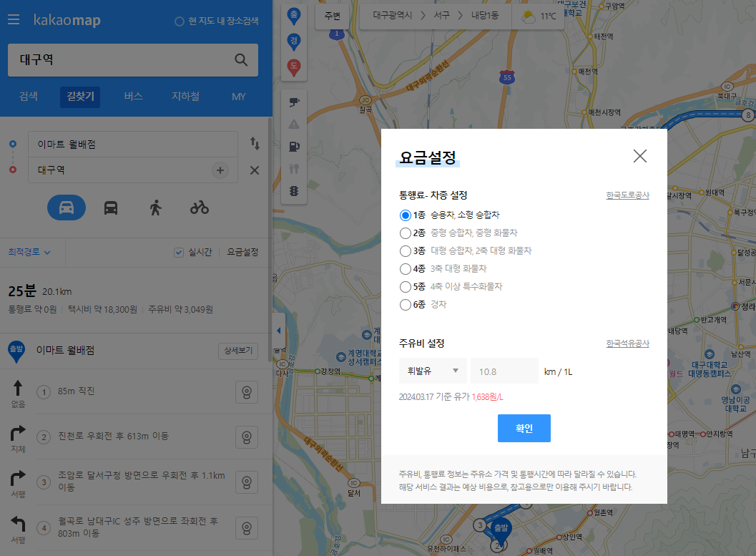Open 한국도로공사 link

(x=627, y=195)
